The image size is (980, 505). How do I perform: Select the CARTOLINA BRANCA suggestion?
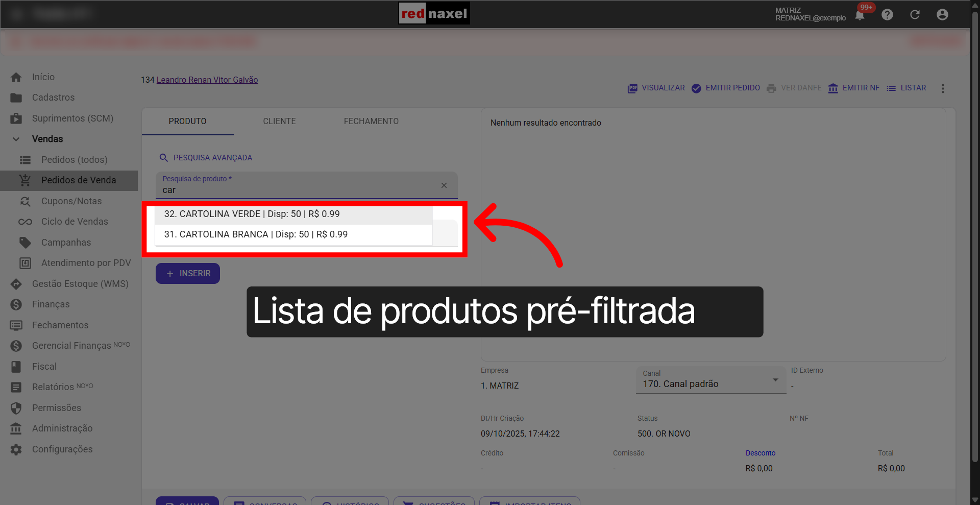coord(256,234)
